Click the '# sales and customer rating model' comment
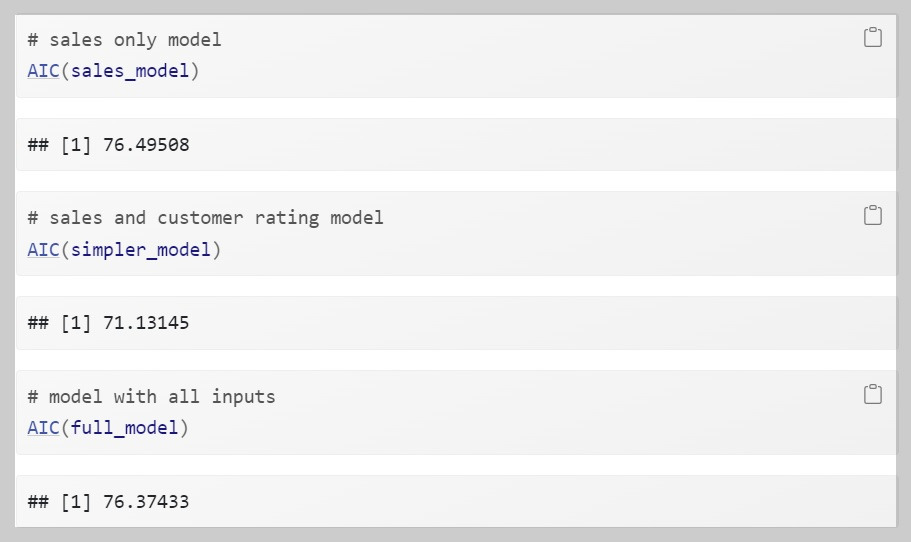Screen dimensions: 911x542 [205, 218]
